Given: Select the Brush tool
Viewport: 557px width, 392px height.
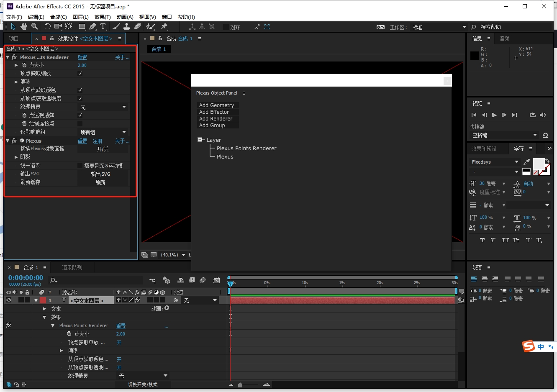Looking at the screenshot, I should (x=116, y=27).
